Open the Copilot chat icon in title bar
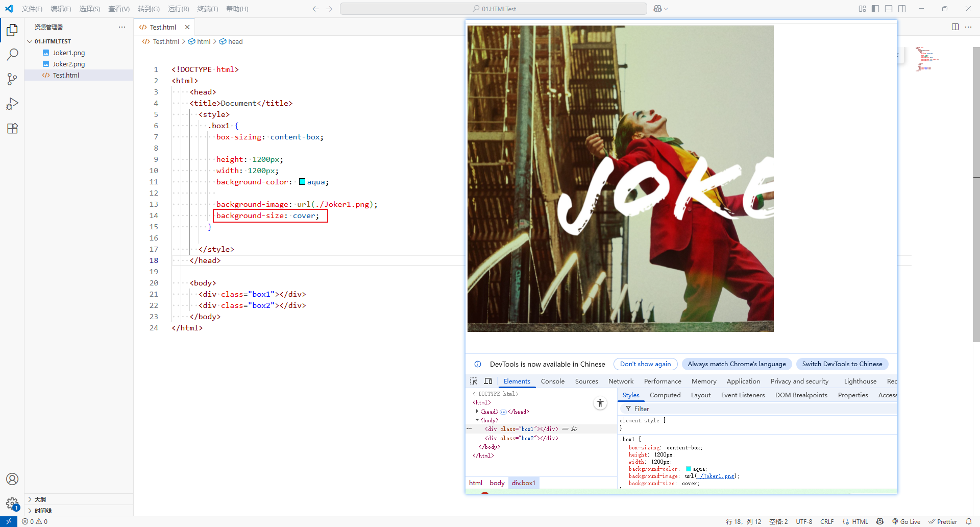The width and height of the screenshot is (980, 527). 657,9
